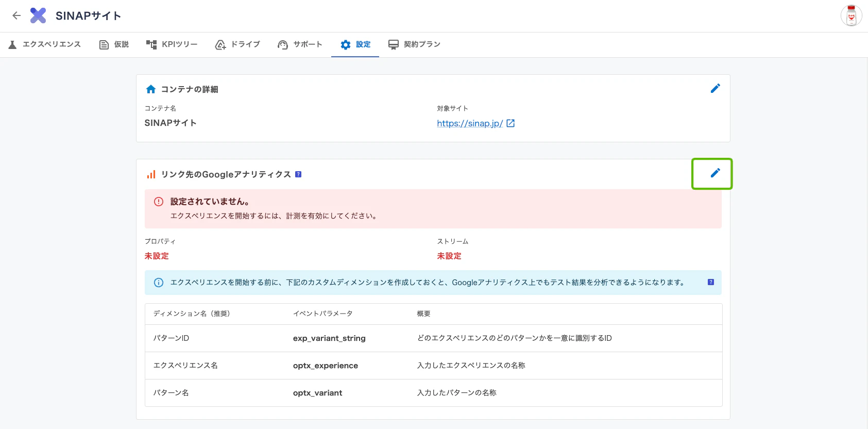The height and width of the screenshot is (429, 868).
Task: Select the 設定 tab
Action: pyautogui.click(x=355, y=44)
